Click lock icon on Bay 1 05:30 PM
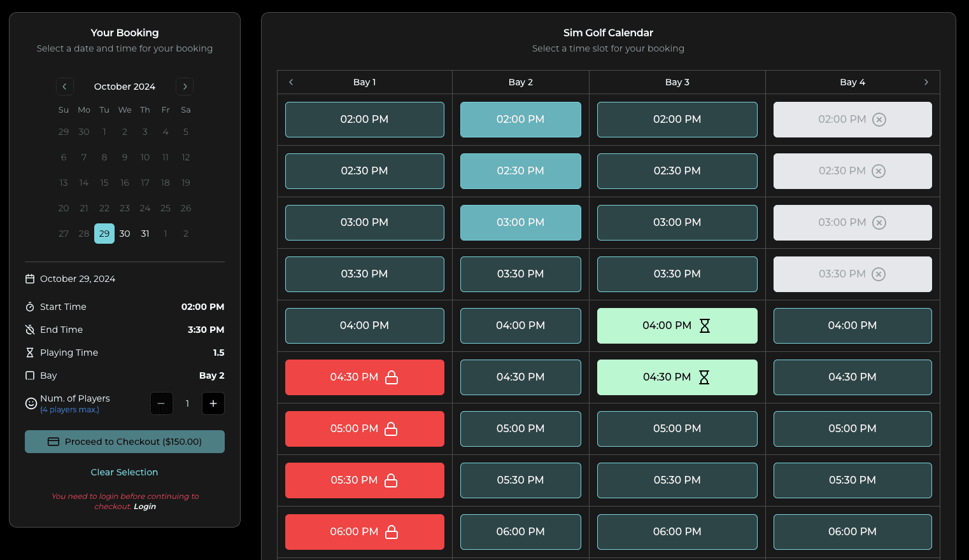 pos(392,480)
